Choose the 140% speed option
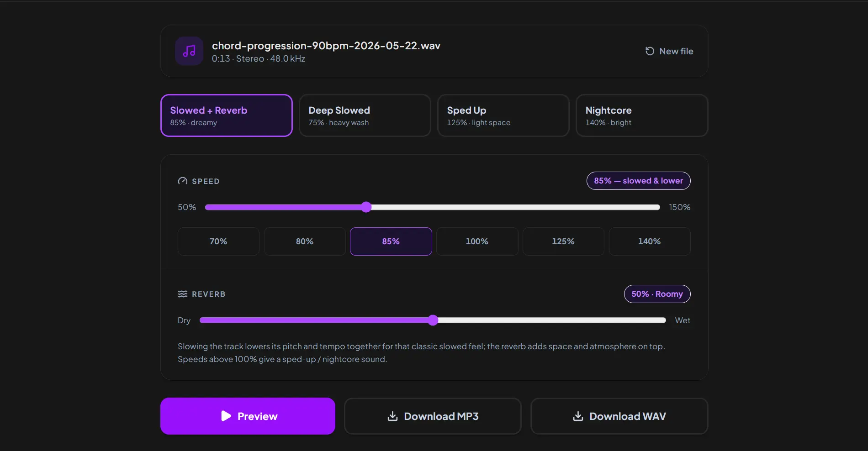The image size is (868, 451). [x=650, y=241]
